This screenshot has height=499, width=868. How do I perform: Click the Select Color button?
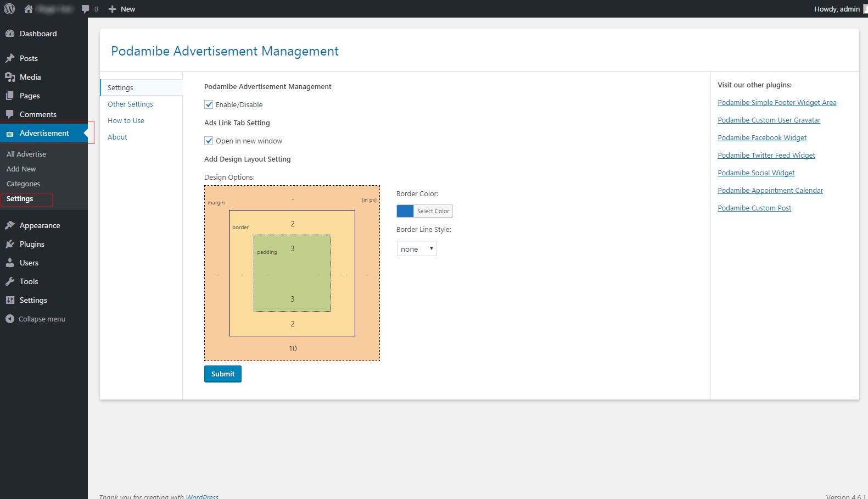(x=433, y=211)
